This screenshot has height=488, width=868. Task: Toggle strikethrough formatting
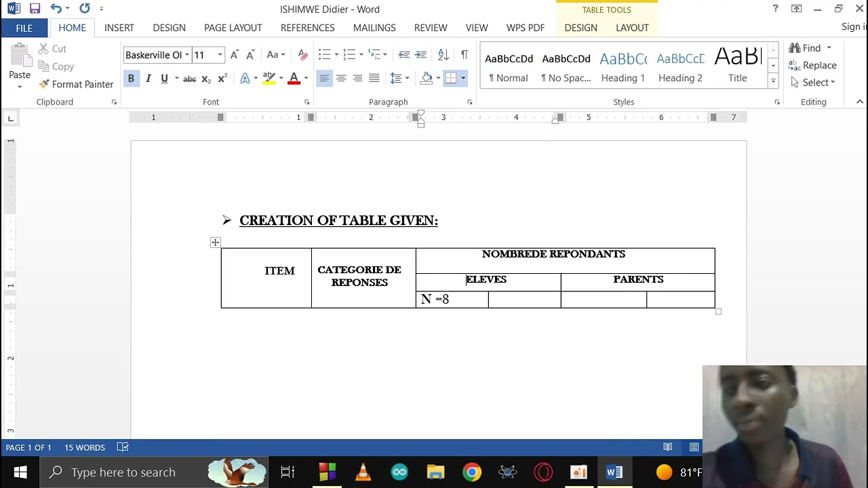(190, 79)
